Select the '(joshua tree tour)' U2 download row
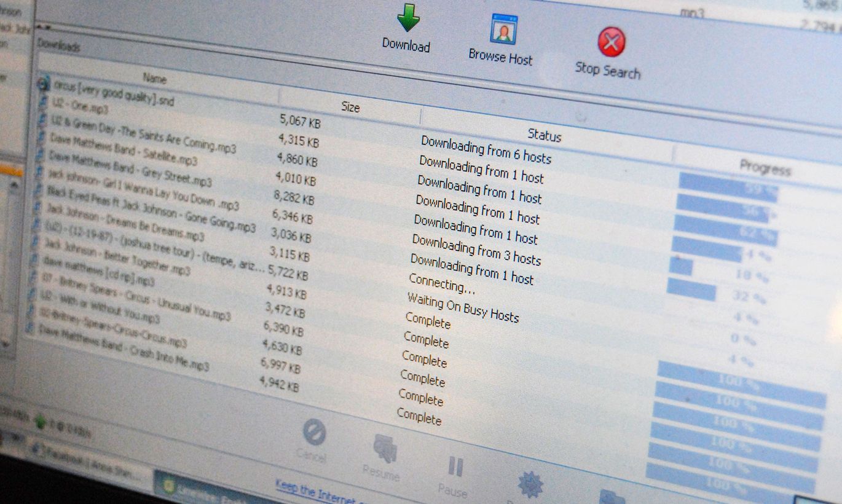This screenshot has height=504, width=842. click(x=154, y=246)
